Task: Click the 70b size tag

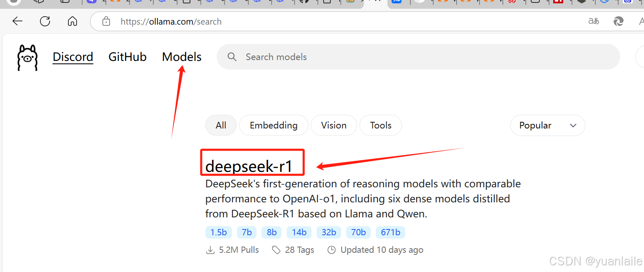Action: point(358,232)
